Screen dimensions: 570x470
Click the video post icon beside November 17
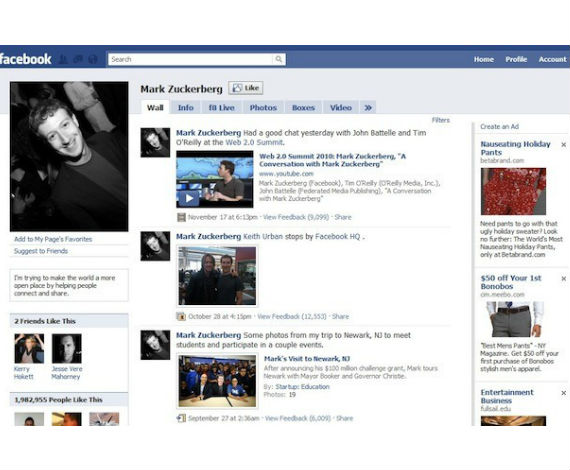181,217
